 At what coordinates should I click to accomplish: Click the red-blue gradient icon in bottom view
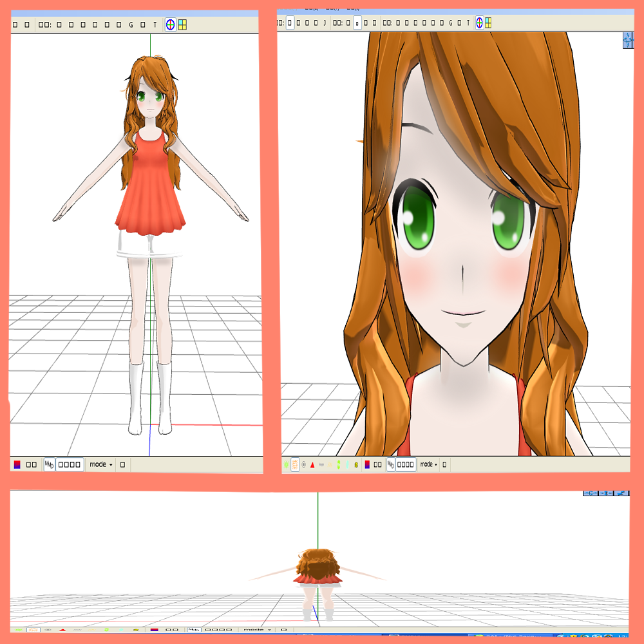pos(155,630)
